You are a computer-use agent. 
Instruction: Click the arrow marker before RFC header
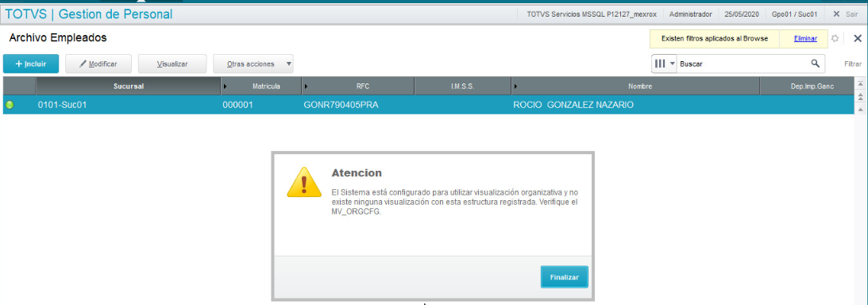[306, 87]
